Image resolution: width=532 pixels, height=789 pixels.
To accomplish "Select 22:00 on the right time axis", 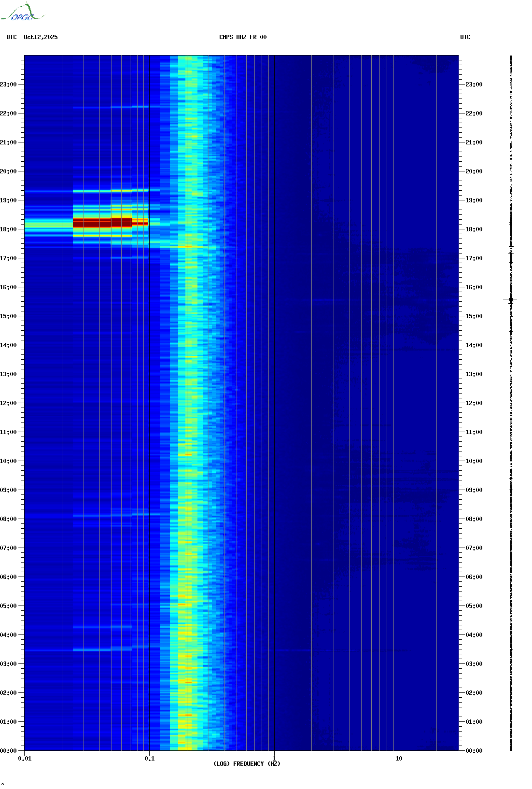I will [x=474, y=113].
